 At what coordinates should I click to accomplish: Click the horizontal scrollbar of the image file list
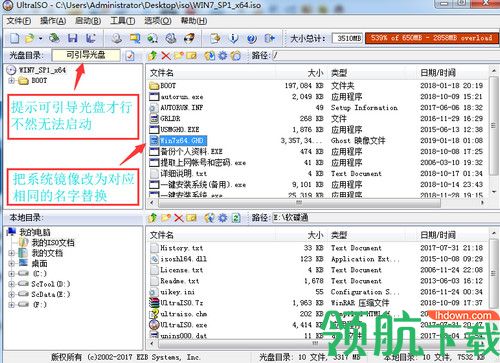pos(299,203)
